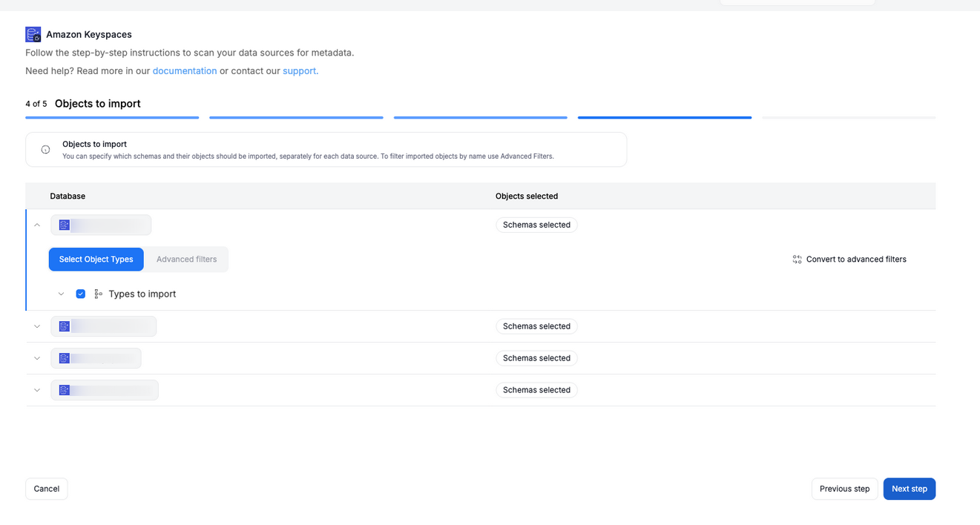Click the Objects selected column header
This screenshot has height=525, width=980.
coord(527,197)
